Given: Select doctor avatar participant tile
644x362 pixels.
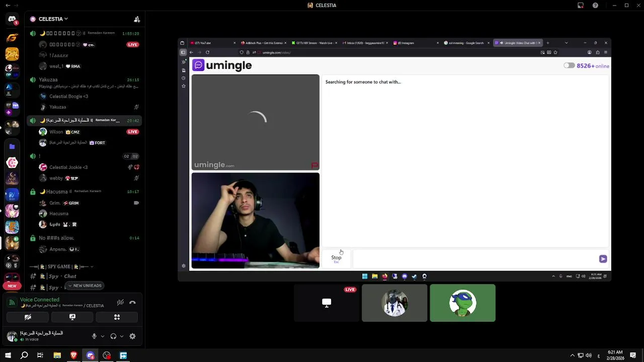Looking at the screenshot, I should coord(394,303).
